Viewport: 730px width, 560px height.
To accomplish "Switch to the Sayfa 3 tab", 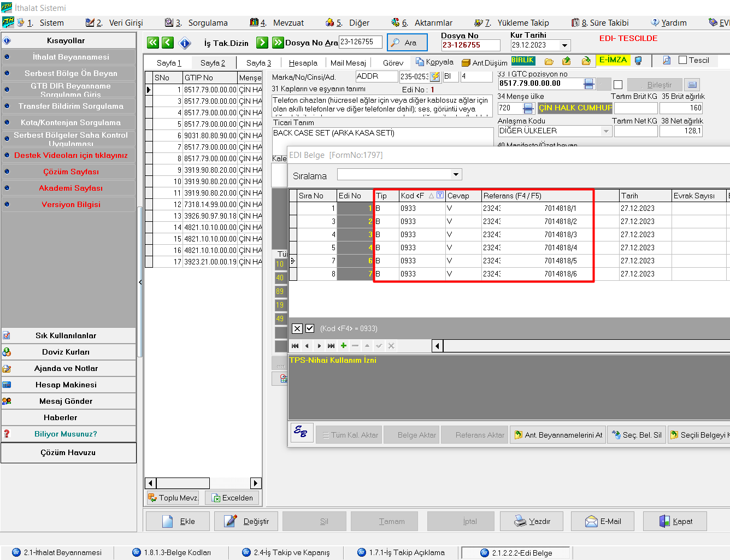I will (258, 63).
